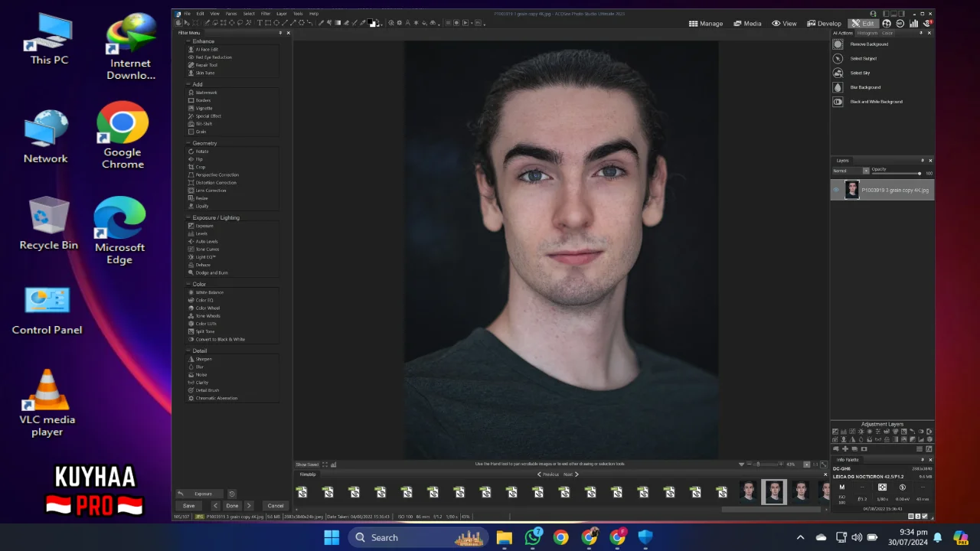Image resolution: width=980 pixels, height=551 pixels.
Task: Pin the Info Palette panel
Action: (x=923, y=460)
